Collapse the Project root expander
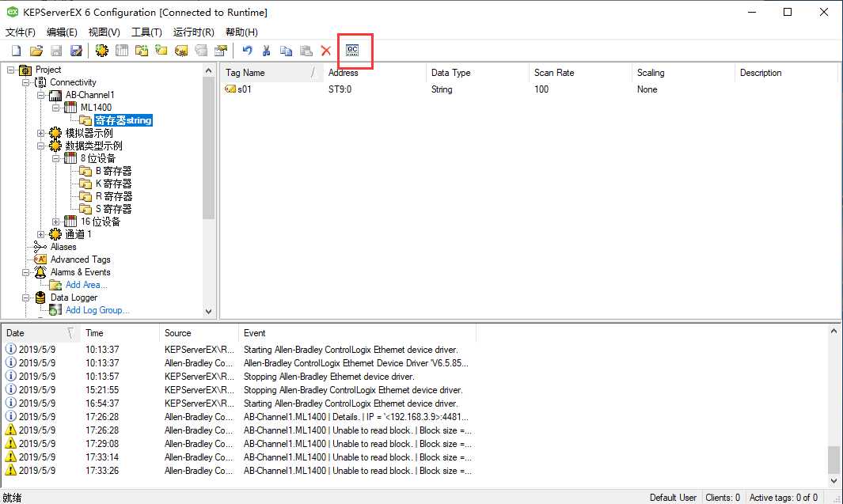This screenshot has height=504, width=843. coord(10,70)
